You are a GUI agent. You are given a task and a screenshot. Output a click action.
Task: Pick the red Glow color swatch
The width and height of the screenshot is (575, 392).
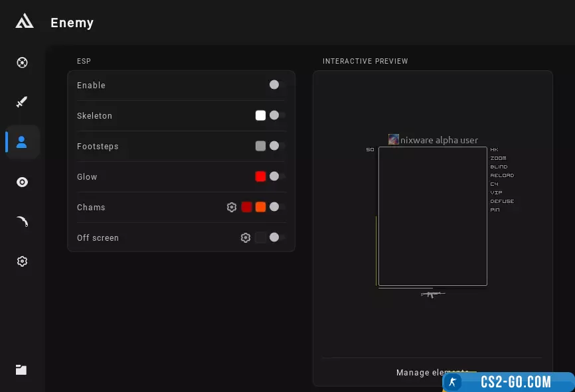point(260,176)
